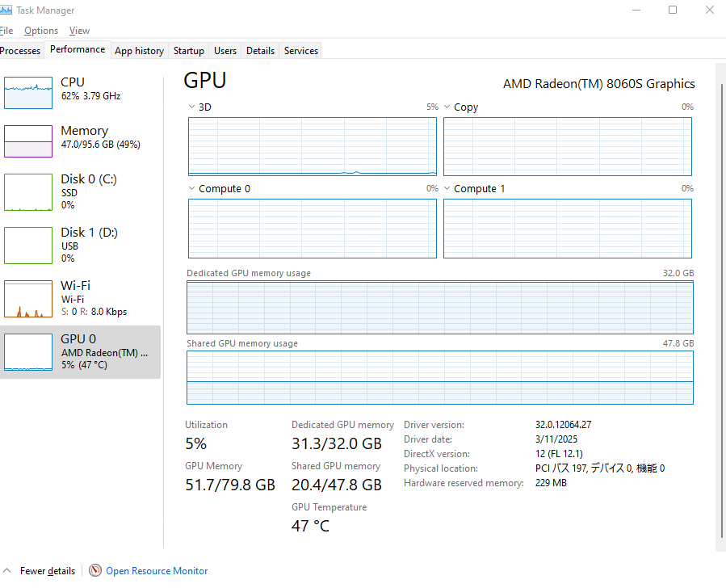The image size is (726, 588).
Task: Click the Dedicated GPU memory usage graph
Action: click(440, 307)
